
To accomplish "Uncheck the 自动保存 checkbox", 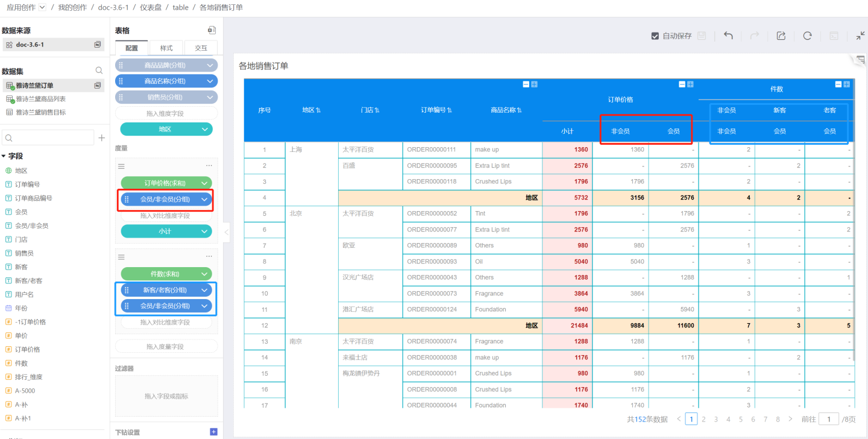I will [x=655, y=36].
